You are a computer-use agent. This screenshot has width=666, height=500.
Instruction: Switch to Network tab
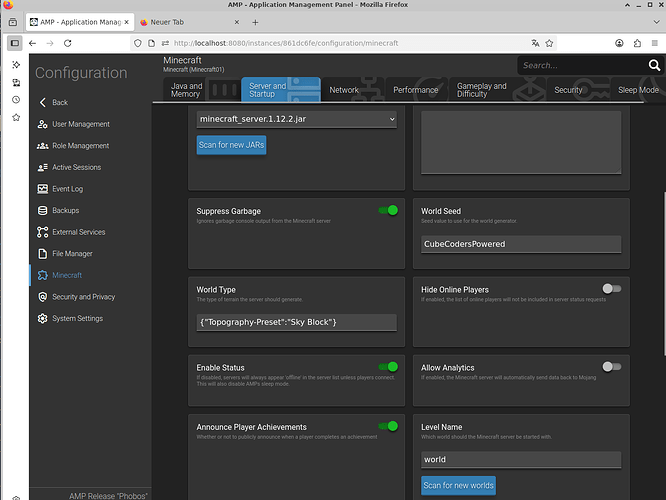[x=353, y=90]
